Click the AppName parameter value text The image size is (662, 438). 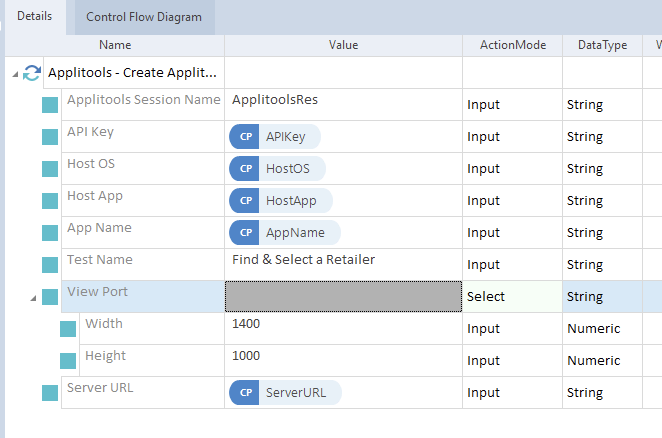(x=295, y=233)
